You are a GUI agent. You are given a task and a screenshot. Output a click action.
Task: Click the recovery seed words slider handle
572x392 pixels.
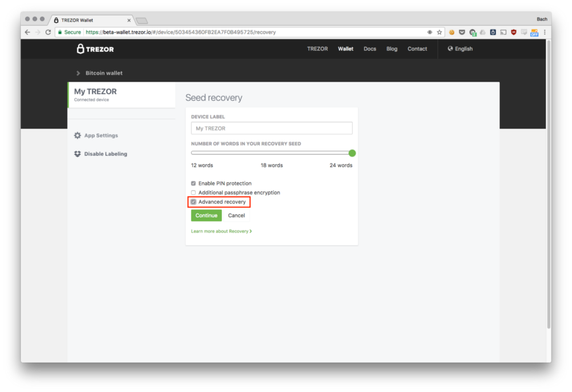(352, 153)
